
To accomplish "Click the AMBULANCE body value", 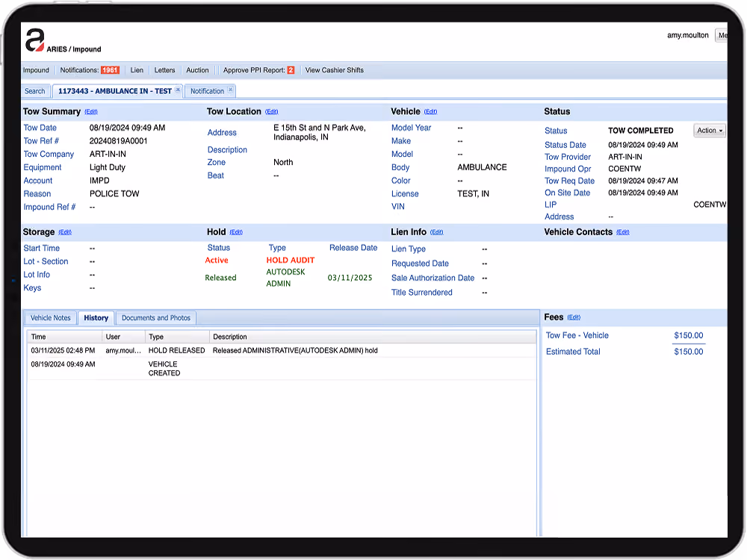I will point(482,167).
